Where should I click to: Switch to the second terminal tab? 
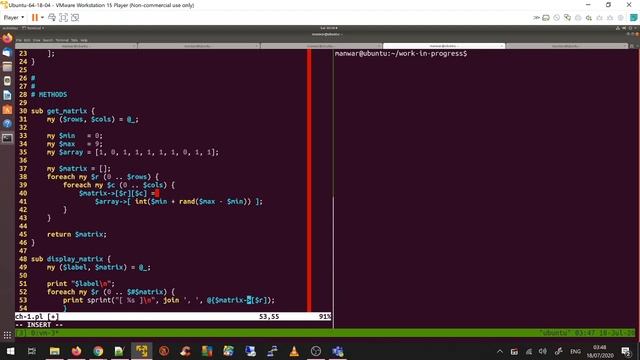198,46
